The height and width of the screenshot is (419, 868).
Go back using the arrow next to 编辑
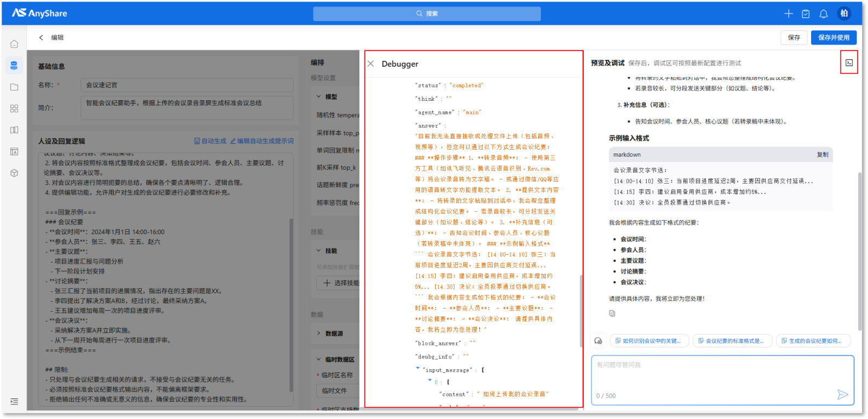click(41, 37)
